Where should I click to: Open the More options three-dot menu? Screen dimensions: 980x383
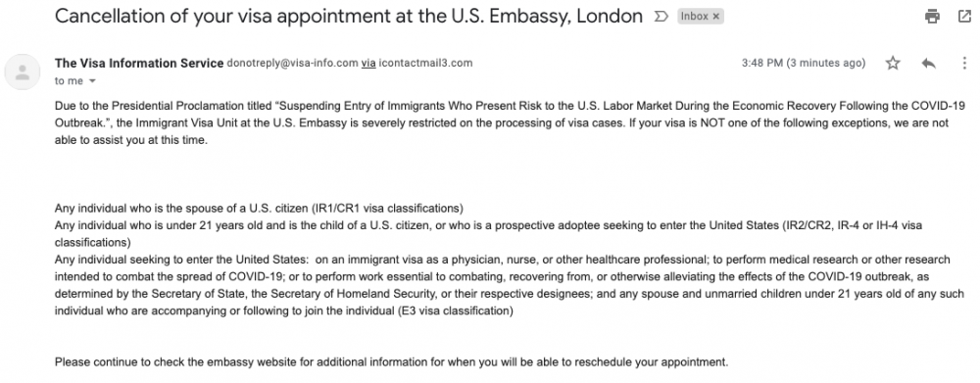(964, 63)
